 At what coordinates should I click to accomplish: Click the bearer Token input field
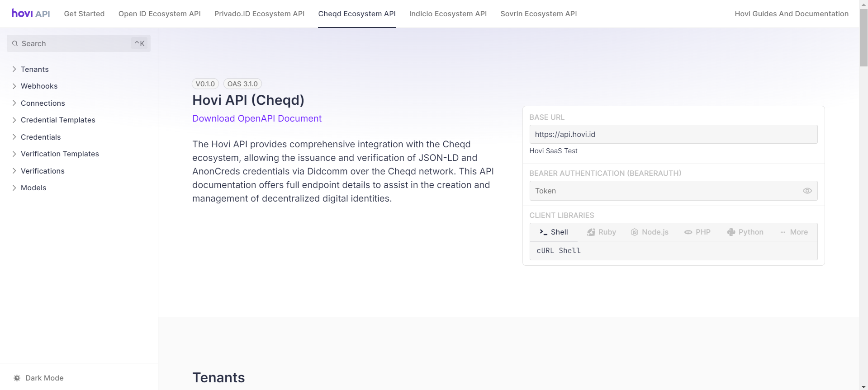point(665,191)
